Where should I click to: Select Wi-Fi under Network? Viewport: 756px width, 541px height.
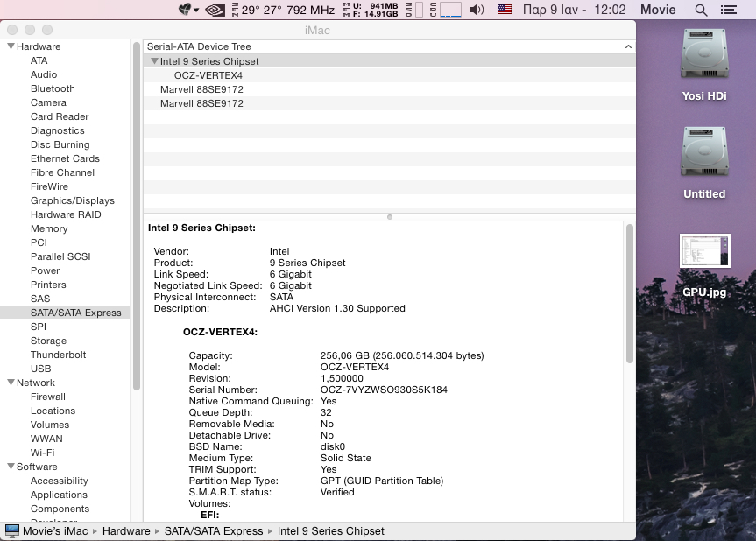(x=42, y=453)
